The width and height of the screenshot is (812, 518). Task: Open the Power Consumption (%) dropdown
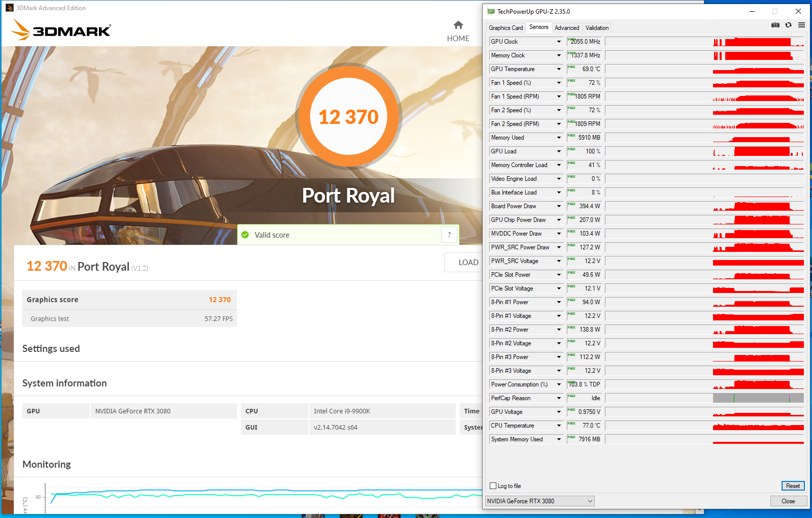tap(559, 384)
